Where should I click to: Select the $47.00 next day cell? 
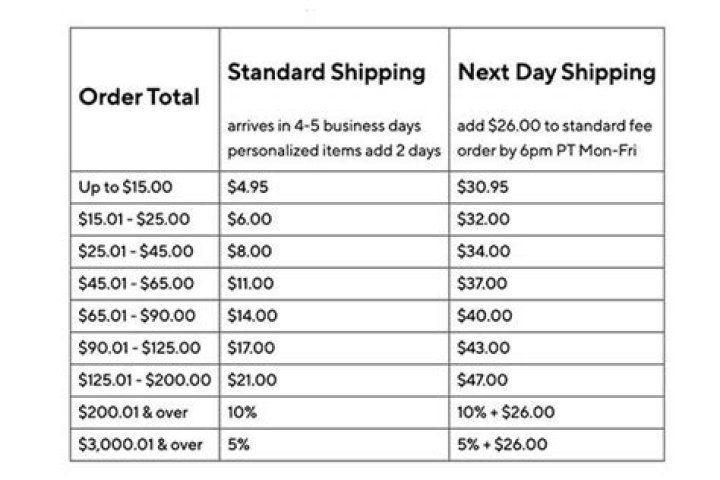pyautogui.click(x=483, y=380)
